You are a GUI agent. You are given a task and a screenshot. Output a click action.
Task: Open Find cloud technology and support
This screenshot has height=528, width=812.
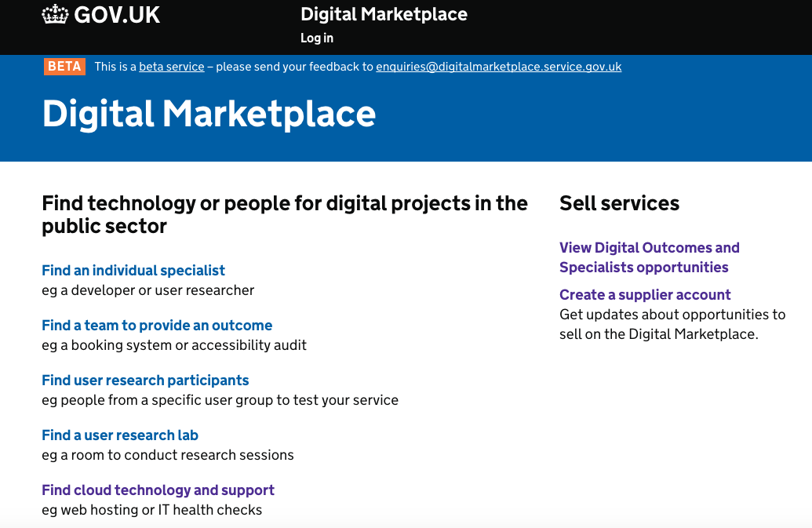pos(158,490)
